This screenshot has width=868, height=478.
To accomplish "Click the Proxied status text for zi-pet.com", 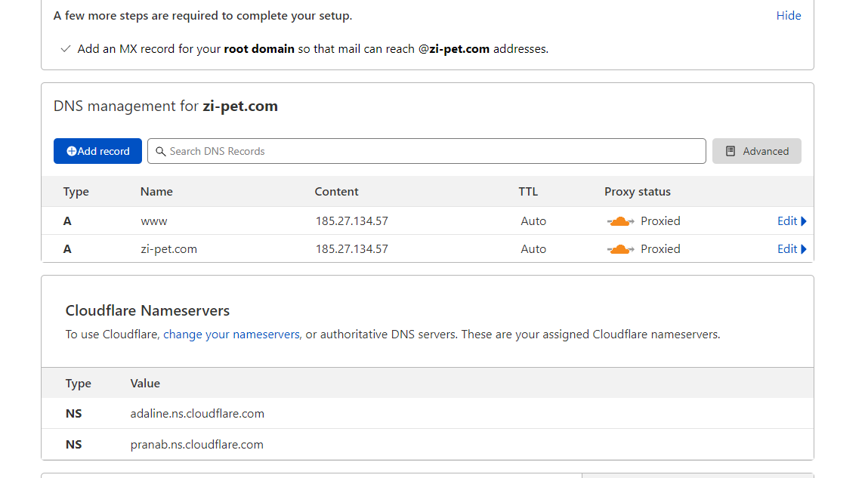I will [660, 249].
